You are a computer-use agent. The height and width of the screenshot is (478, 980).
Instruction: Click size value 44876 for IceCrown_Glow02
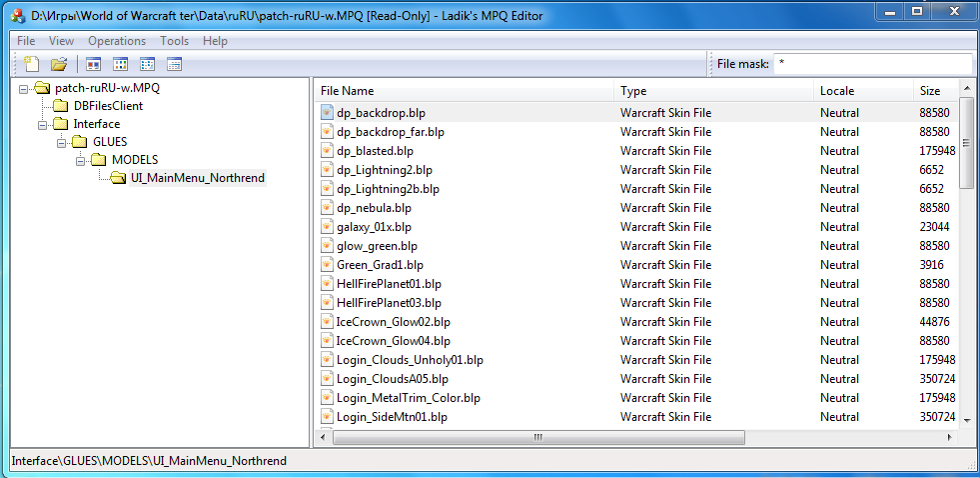(934, 322)
